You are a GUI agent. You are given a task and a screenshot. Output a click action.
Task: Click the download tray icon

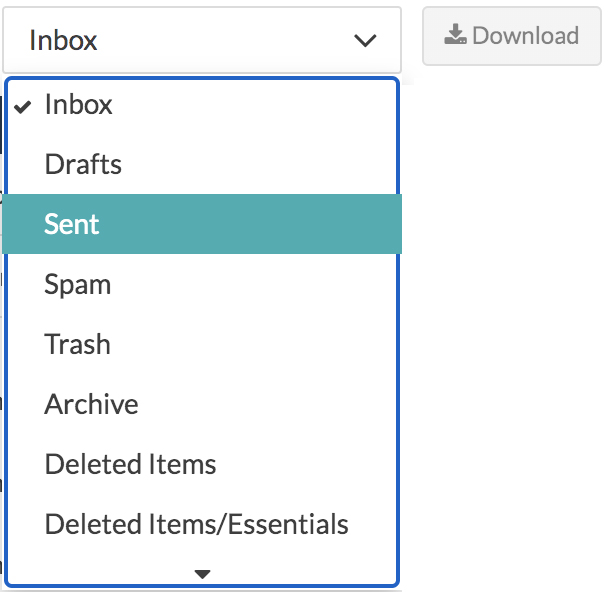click(456, 36)
